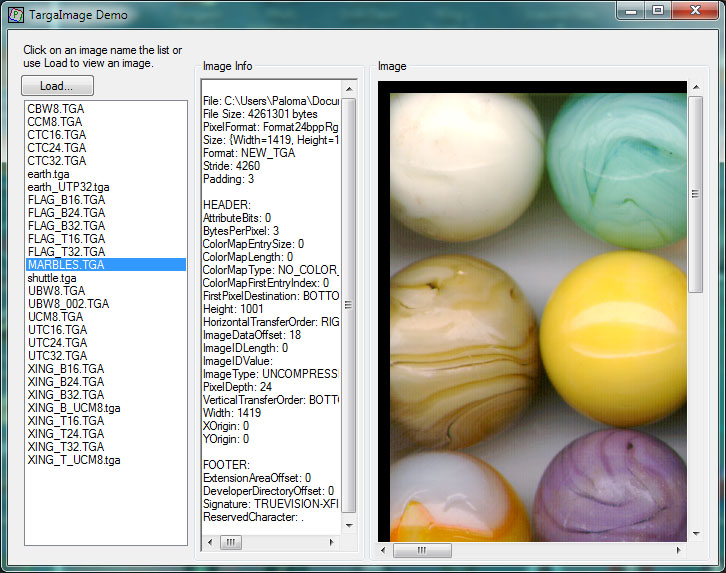This screenshot has width=726, height=573.
Task: Select XING_B16.TGA entry
Action: (x=66, y=369)
